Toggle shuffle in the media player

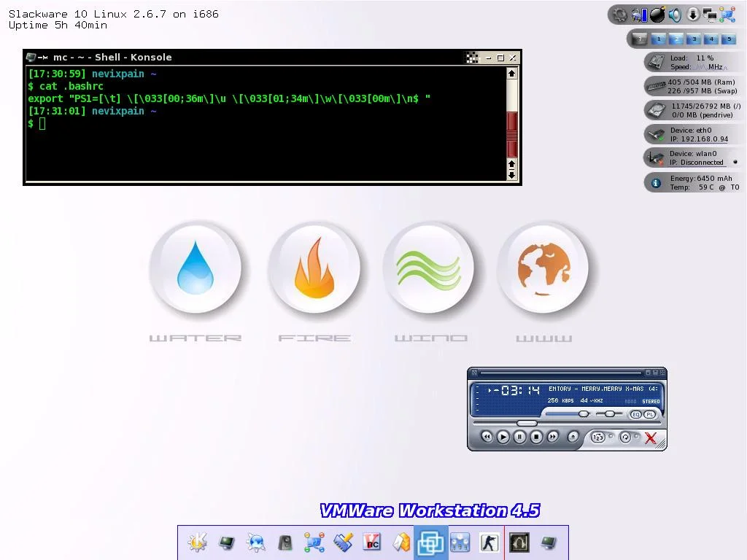(598, 437)
